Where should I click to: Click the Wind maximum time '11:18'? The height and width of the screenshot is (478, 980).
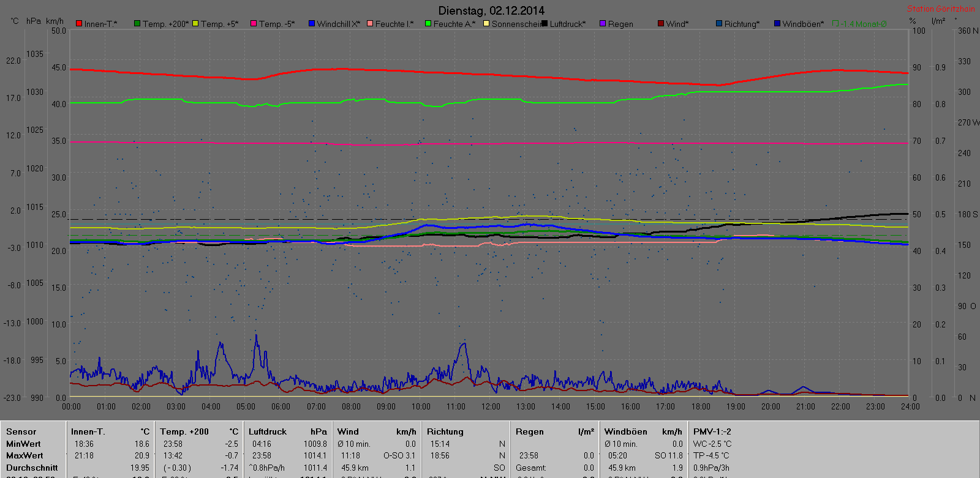[350, 455]
